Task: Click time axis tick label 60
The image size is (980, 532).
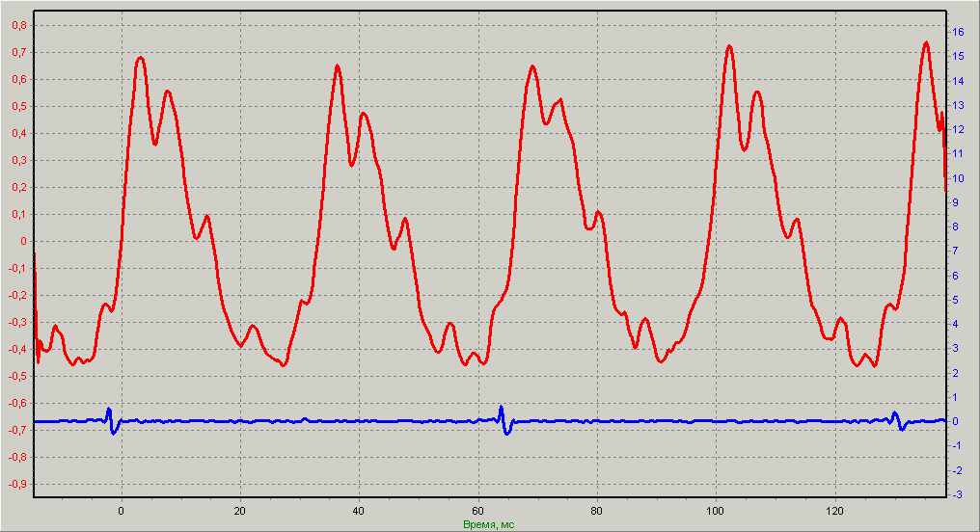Action: pyautogui.click(x=477, y=511)
